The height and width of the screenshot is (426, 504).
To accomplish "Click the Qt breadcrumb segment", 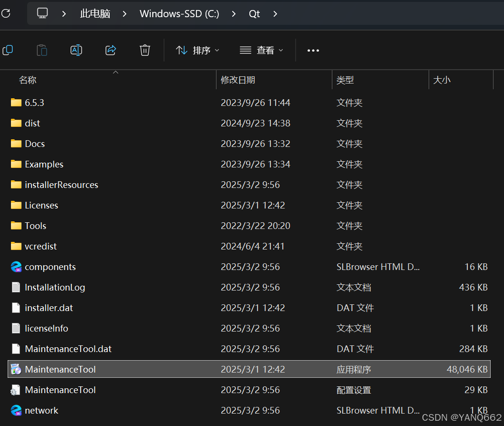I will 254,14.
